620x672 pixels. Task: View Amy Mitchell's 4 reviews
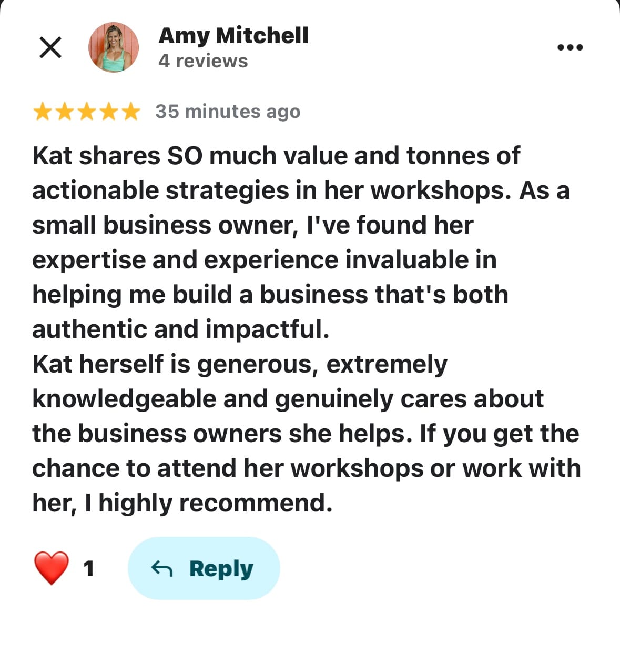tap(203, 61)
